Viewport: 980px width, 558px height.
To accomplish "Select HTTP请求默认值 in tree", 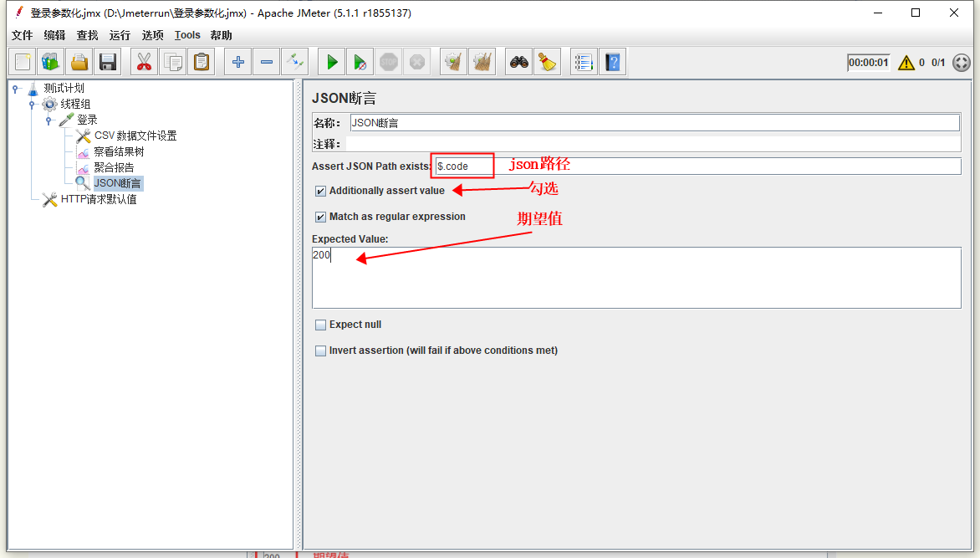I will point(98,200).
